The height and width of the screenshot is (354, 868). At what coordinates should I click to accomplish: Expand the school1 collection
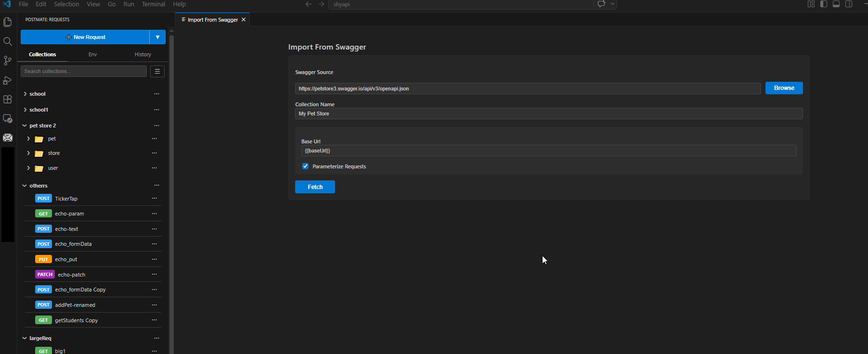(25, 110)
